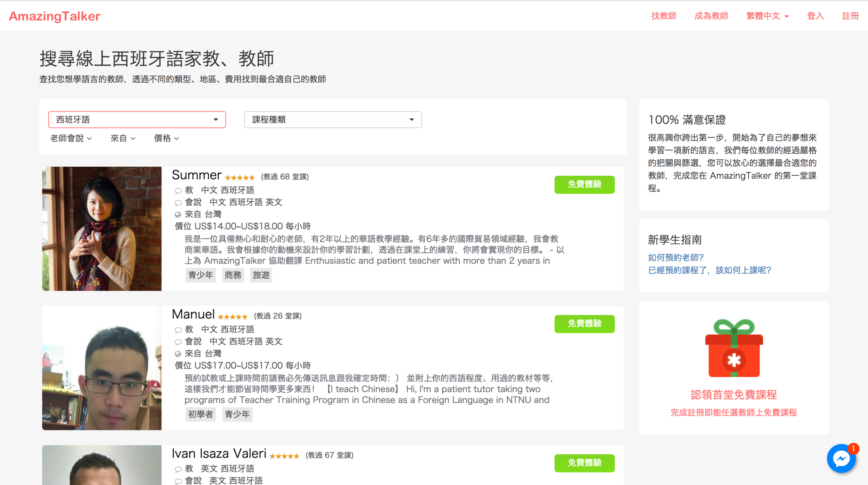Click the red gift box icon
Viewport: 868px width, 485px height.
pyautogui.click(x=734, y=348)
